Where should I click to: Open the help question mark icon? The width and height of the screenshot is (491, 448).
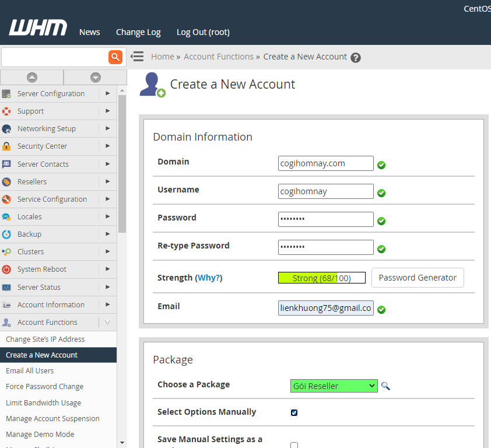356,57
